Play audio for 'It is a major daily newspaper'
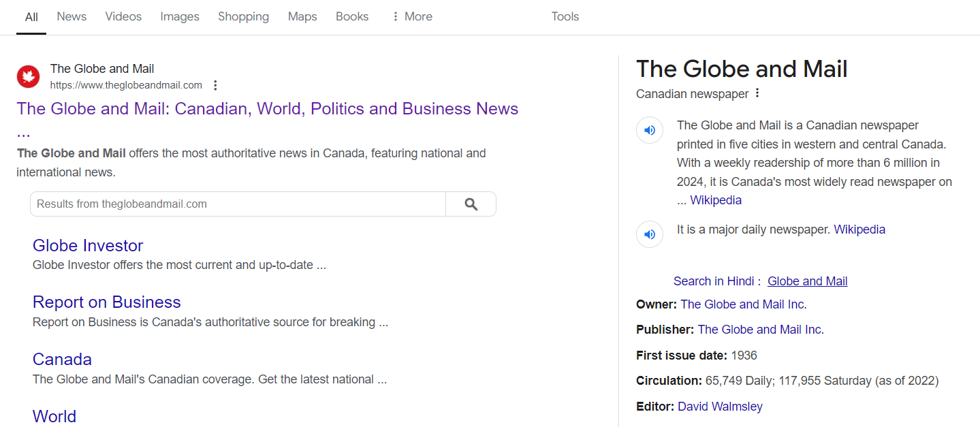This screenshot has height=427, width=980. tap(650, 234)
